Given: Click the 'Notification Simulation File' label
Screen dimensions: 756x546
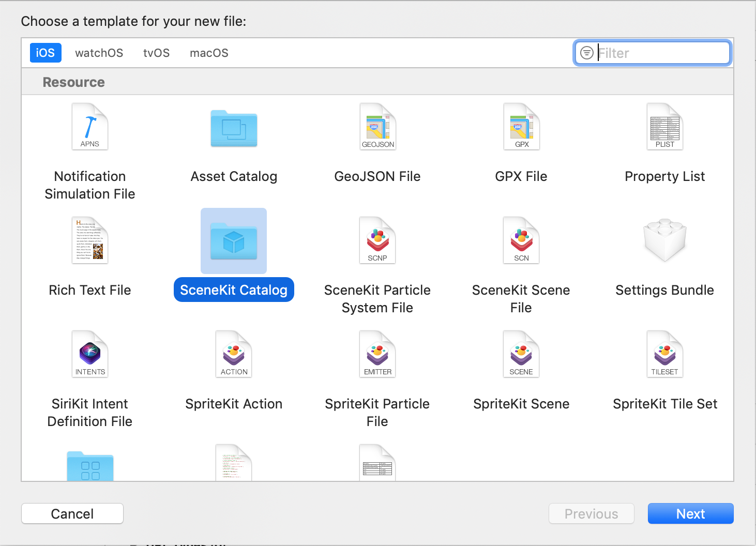Looking at the screenshot, I should [90, 185].
